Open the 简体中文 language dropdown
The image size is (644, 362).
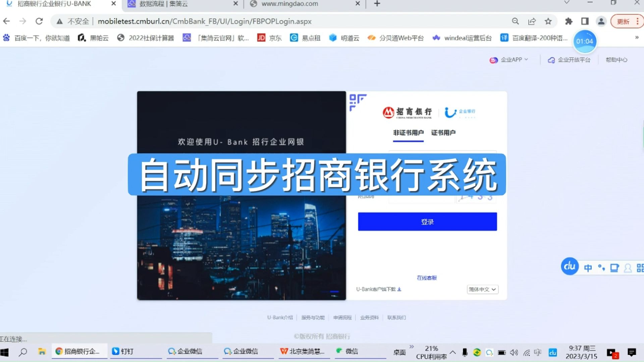coord(482,289)
